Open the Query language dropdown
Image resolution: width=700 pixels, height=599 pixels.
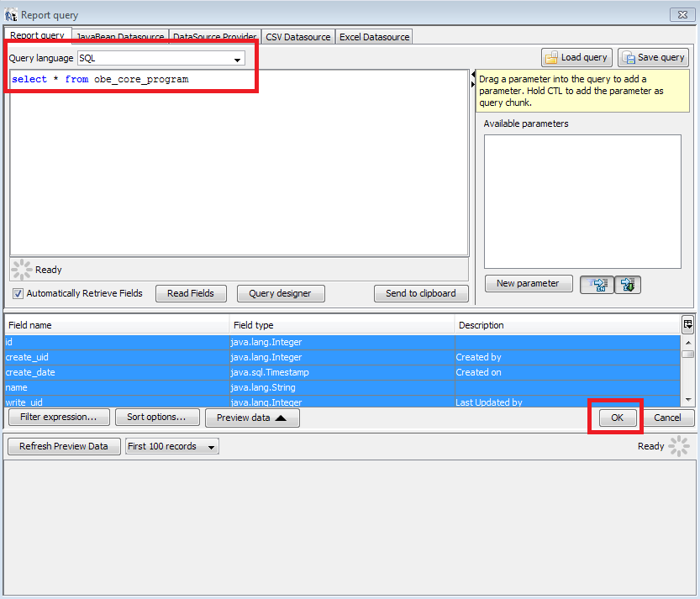pyautogui.click(x=236, y=58)
